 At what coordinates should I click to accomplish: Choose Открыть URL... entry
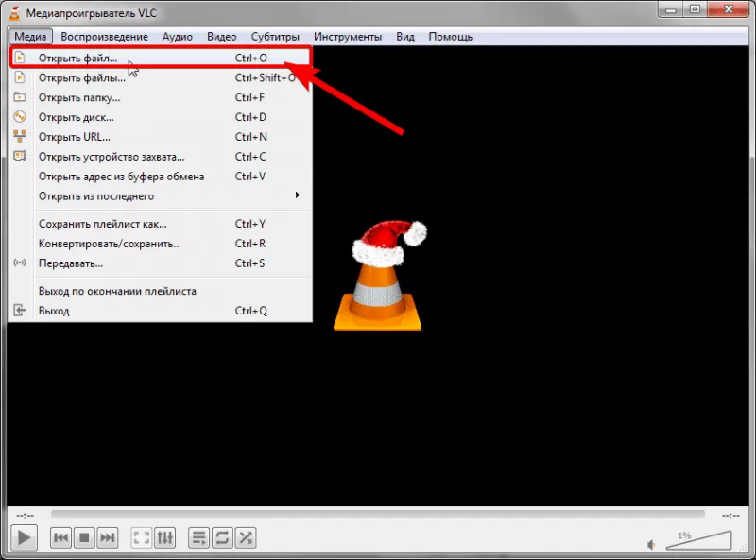(160, 137)
